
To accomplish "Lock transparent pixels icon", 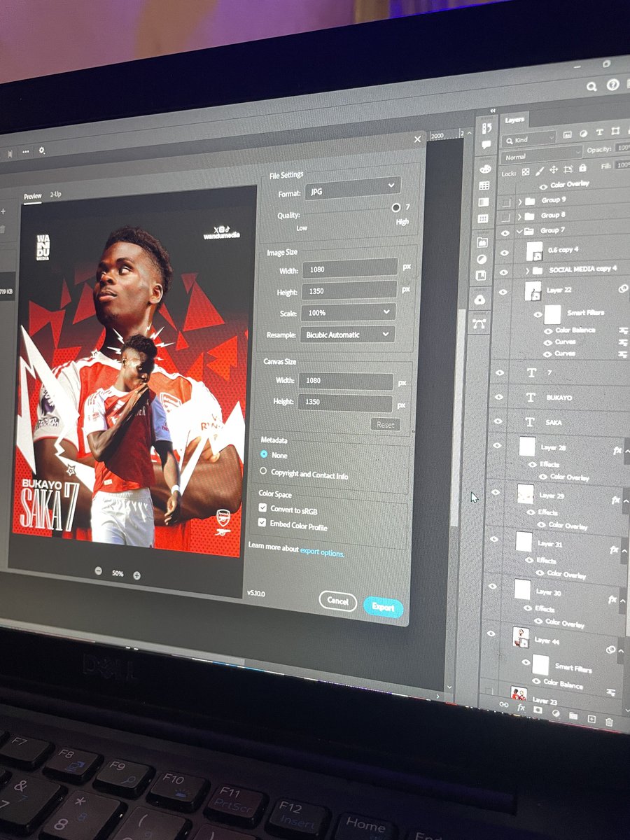I will [526, 171].
